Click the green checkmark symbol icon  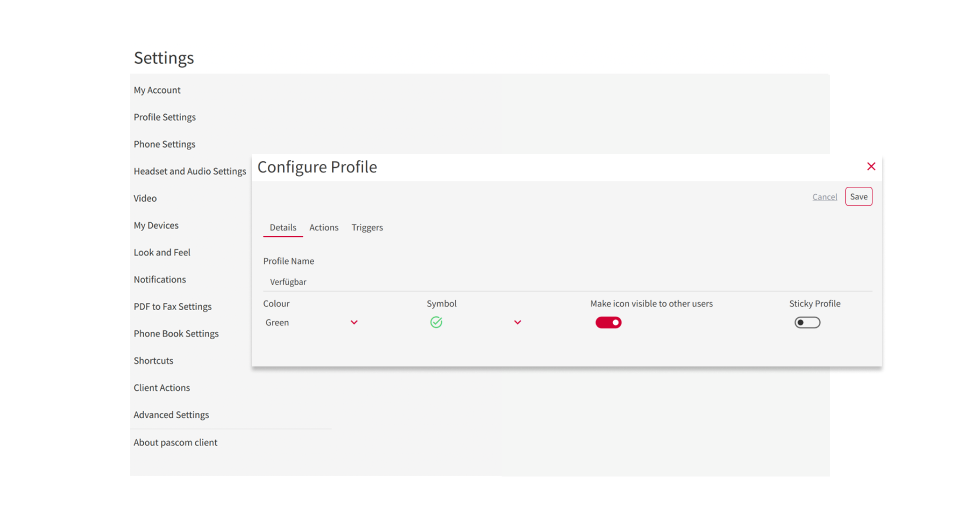[436, 322]
